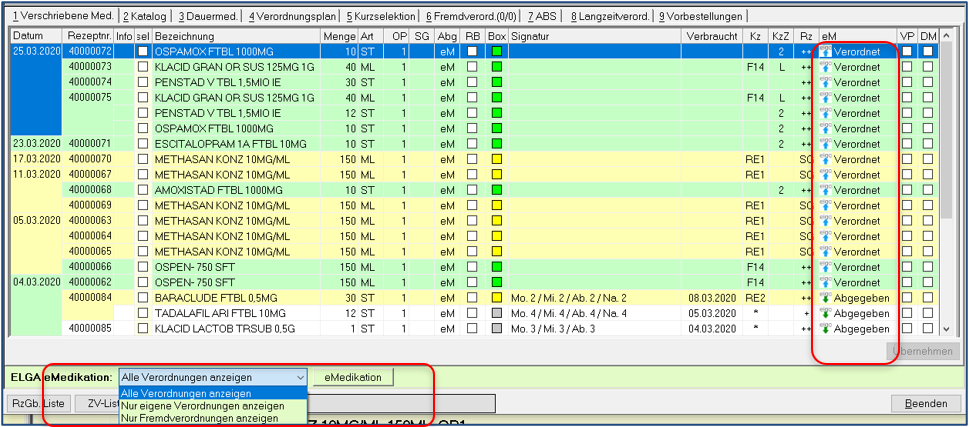The image size is (969, 427).
Task: Click the recipe number 40000084
Action: point(90,298)
